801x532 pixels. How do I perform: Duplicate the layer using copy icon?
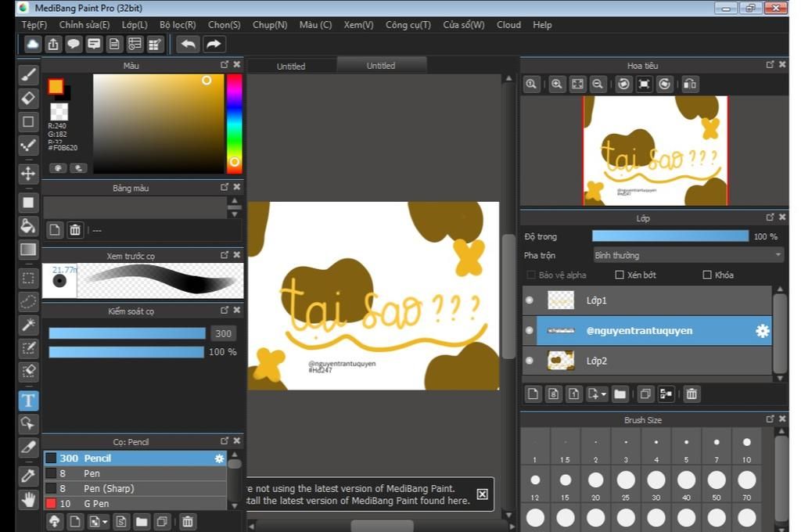[x=645, y=394]
